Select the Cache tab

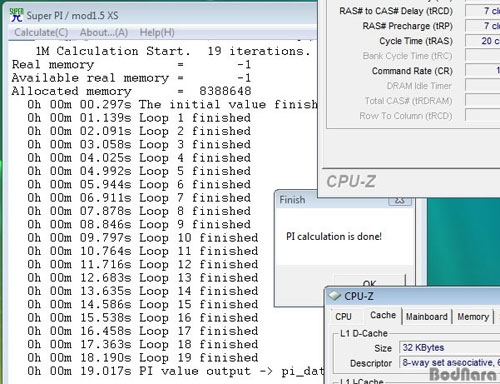[383, 315]
